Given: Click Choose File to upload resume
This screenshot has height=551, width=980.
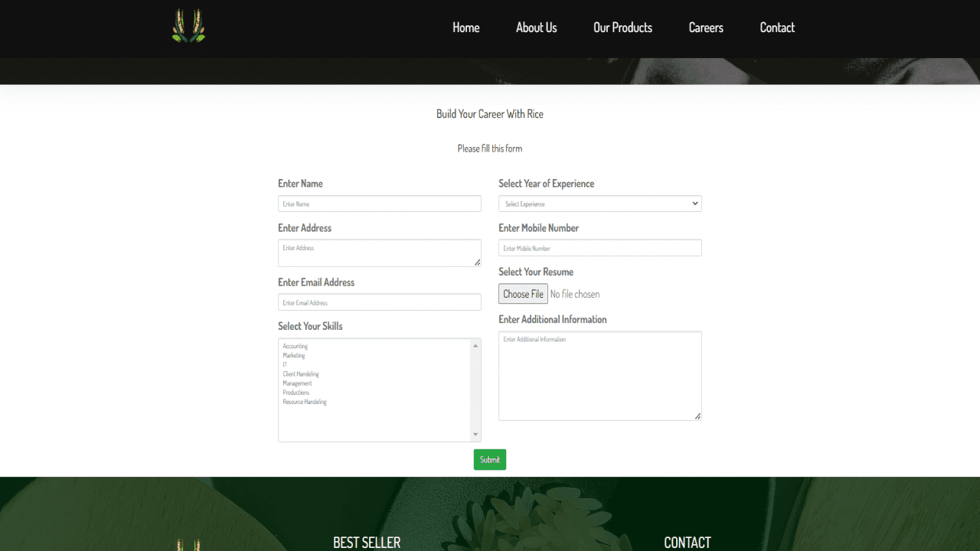Looking at the screenshot, I should pyautogui.click(x=523, y=294).
